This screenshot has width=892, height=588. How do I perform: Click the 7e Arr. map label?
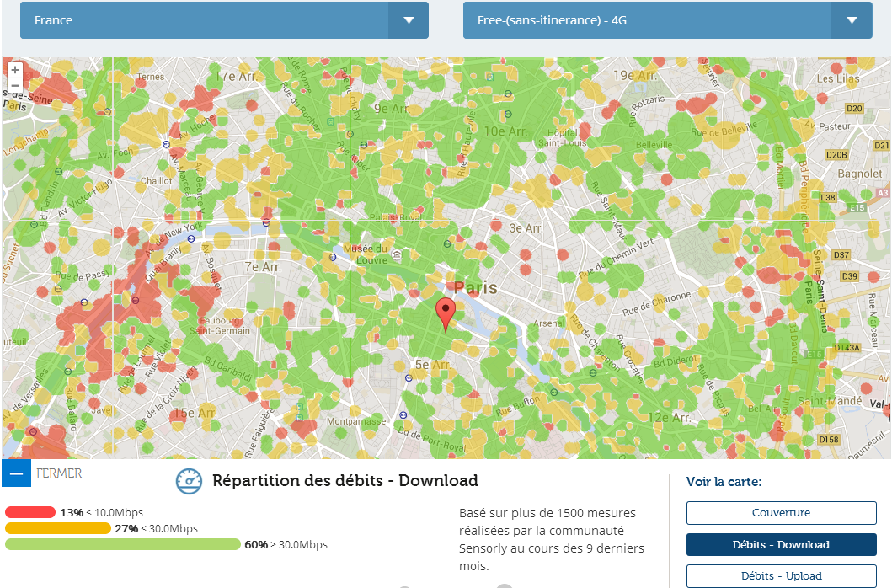263,266
